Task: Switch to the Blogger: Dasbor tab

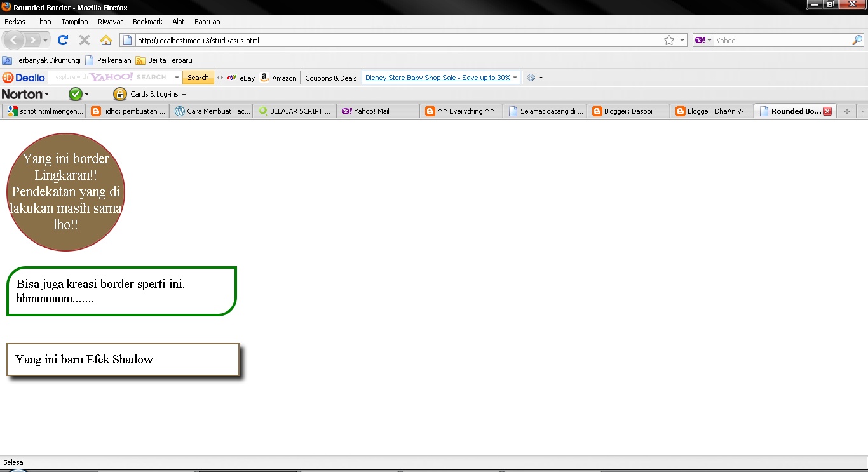Action: click(628, 111)
